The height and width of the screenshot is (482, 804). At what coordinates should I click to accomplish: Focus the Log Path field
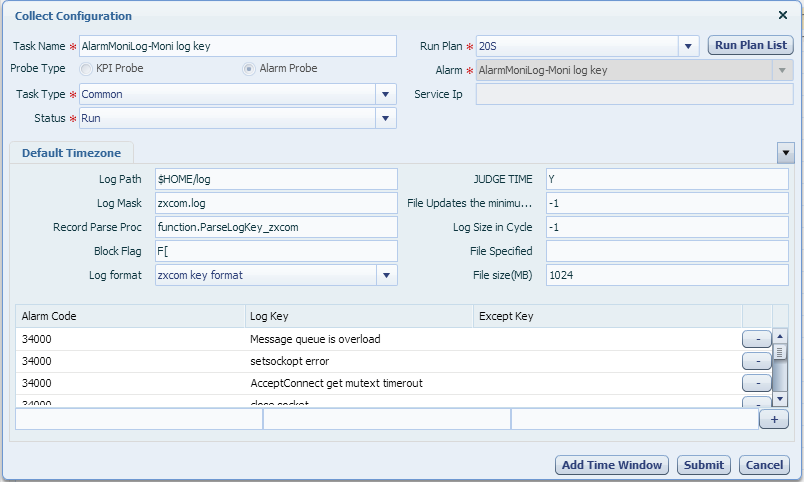[276, 179]
